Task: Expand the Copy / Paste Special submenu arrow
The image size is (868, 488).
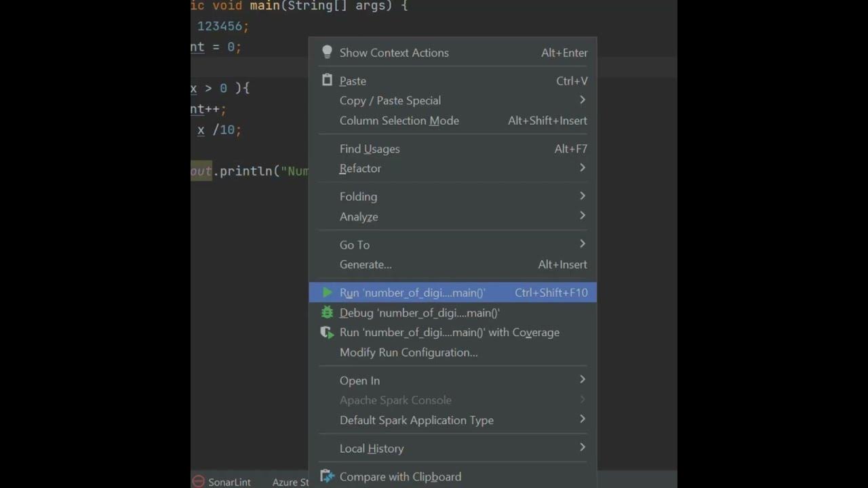Action: tap(582, 100)
